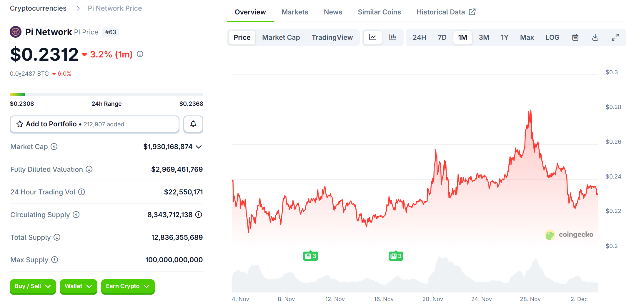
Task: Click the Circulating Supply info icon on the left
Action: [76, 214]
